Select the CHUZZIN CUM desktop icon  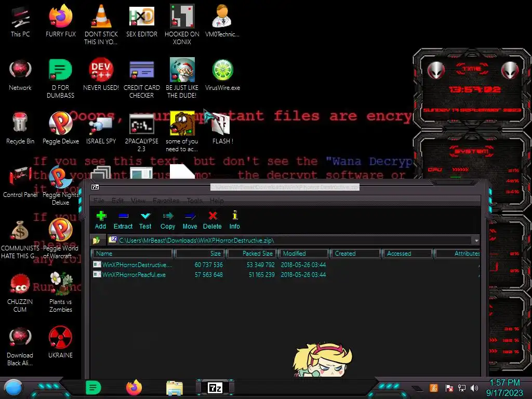coord(20,292)
